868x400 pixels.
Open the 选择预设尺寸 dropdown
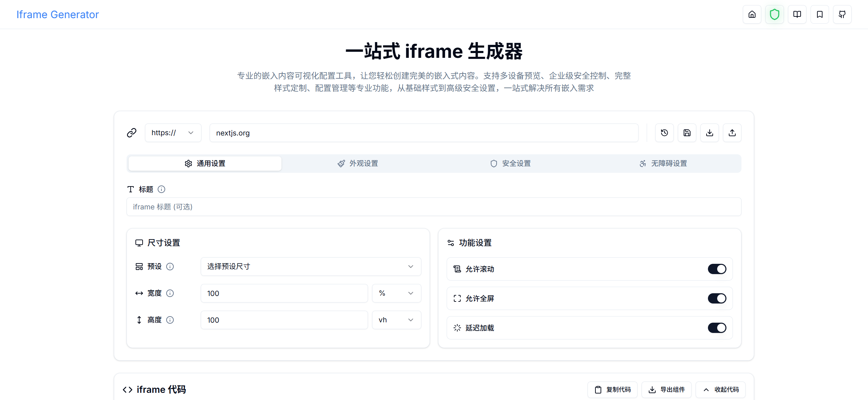pyautogui.click(x=311, y=267)
